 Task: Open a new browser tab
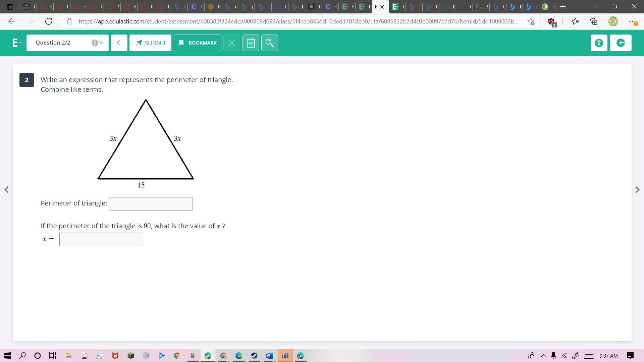(563, 6)
